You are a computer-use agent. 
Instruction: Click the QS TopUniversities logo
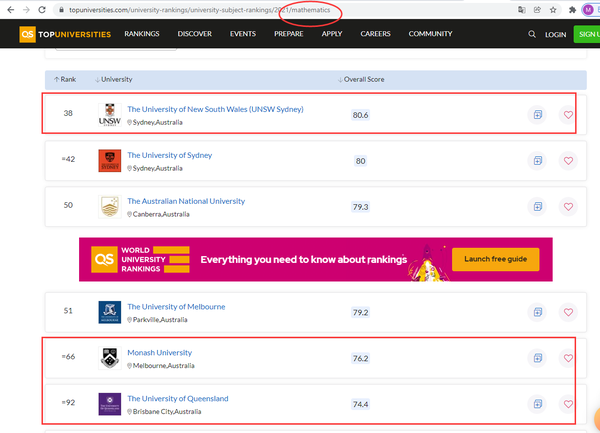(x=65, y=34)
